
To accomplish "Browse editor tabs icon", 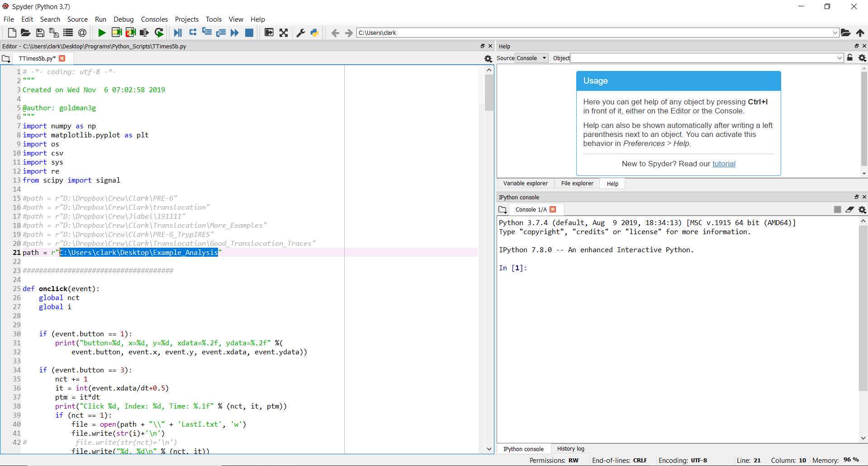I will click(6, 59).
